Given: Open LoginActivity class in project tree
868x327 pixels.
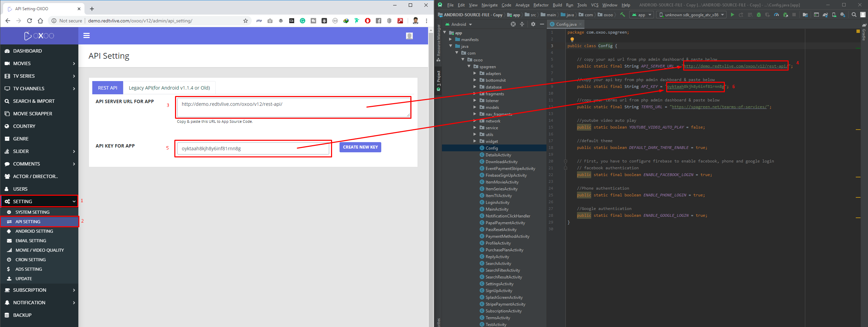Looking at the screenshot, I should pyautogui.click(x=497, y=202).
